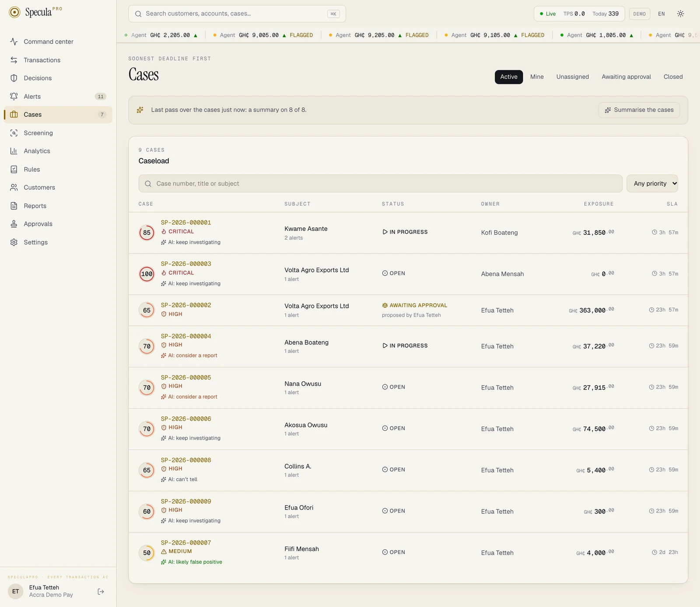The height and width of the screenshot is (607, 700).
Task: Click the ⌘K shortcut badge
Action: (x=333, y=14)
